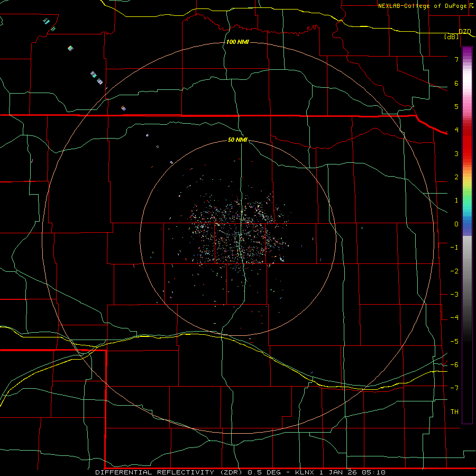The height and width of the screenshot is (476, 476).
Task: Click the -3 value on color scale
Action: [x=454, y=295]
